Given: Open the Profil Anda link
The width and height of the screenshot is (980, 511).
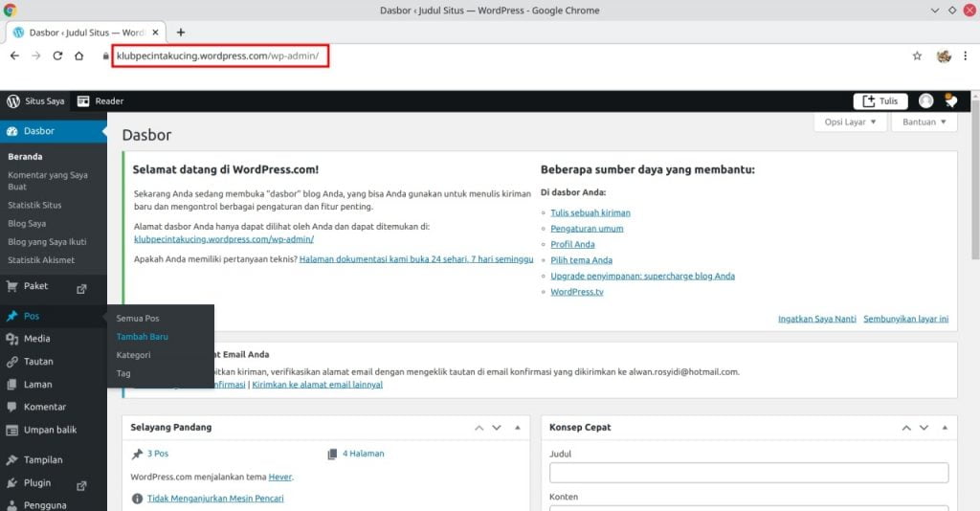Looking at the screenshot, I should (x=572, y=244).
